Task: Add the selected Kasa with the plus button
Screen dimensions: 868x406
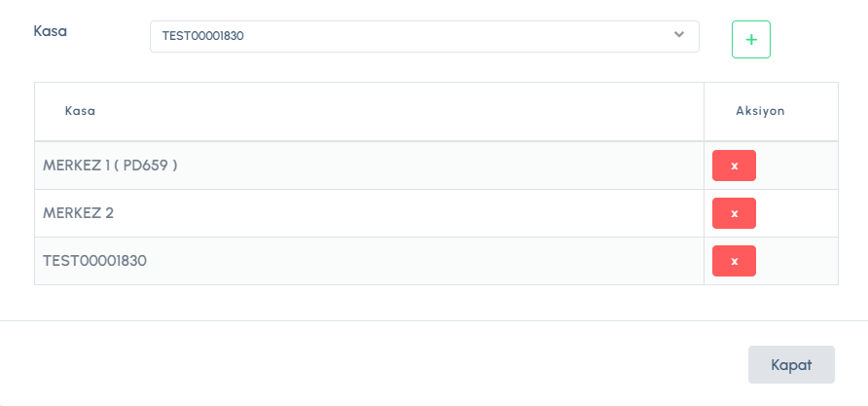Action: pos(750,39)
